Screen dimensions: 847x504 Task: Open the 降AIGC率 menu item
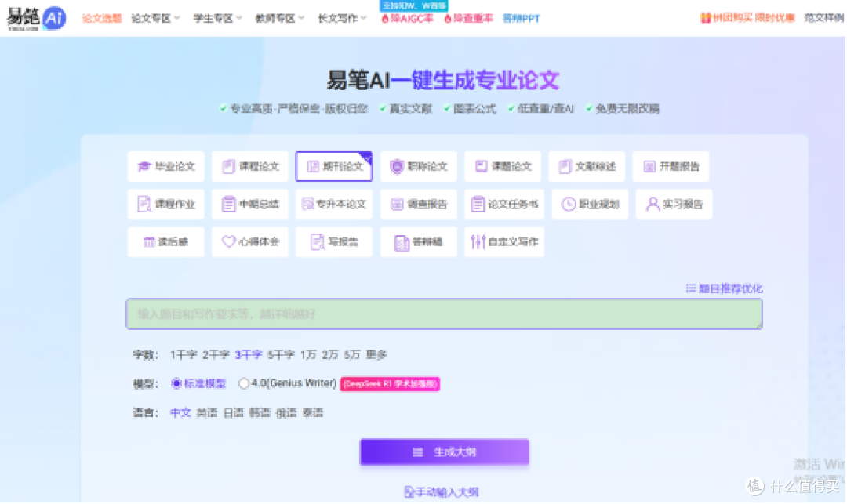tap(407, 18)
